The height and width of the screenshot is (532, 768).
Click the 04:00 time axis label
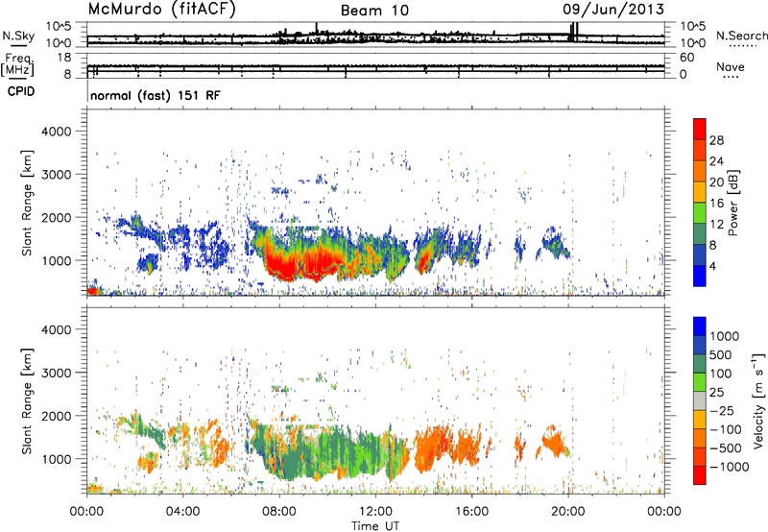point(182,511)
